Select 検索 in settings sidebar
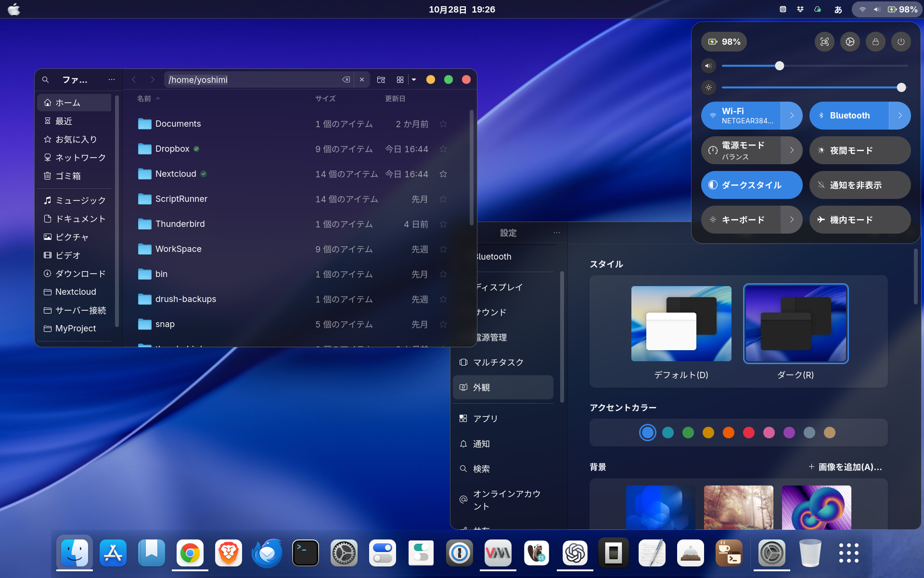Screen dimensions: 924x578 tap(503, 469)
